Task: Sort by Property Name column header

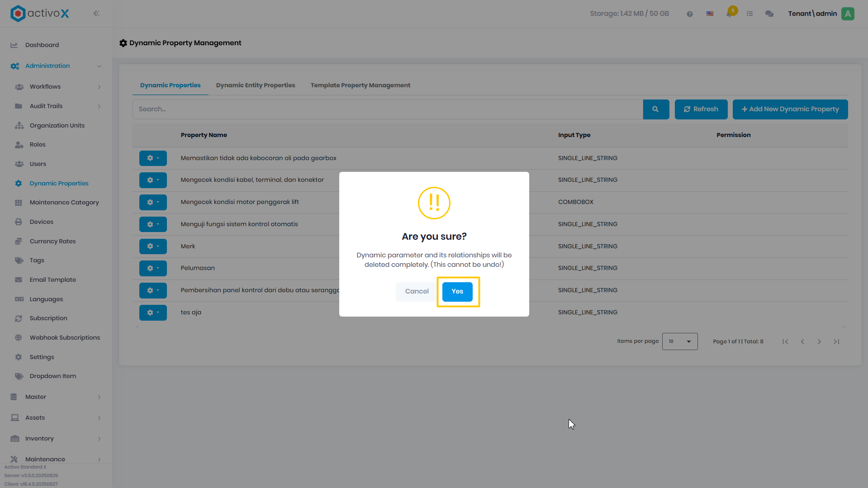Action: coord(204,135)
